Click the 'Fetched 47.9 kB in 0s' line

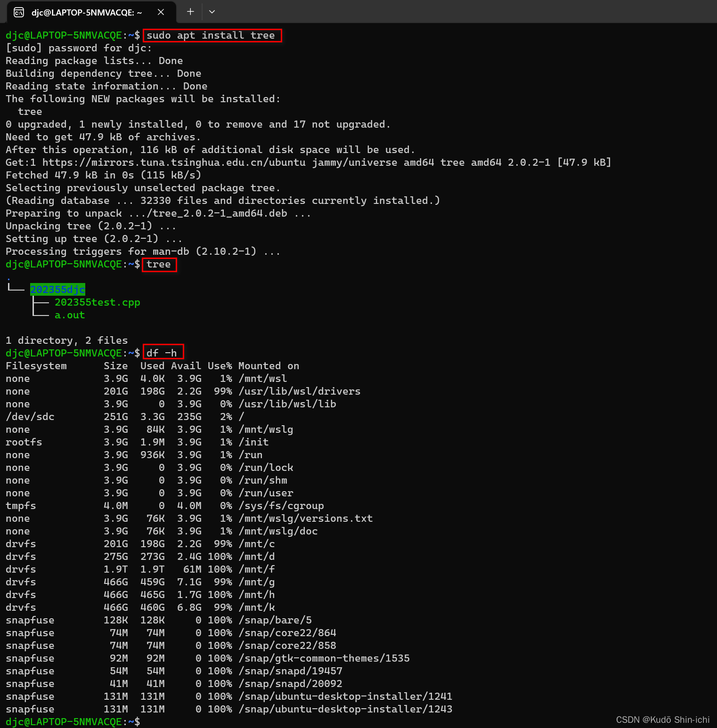click(103, 175)
